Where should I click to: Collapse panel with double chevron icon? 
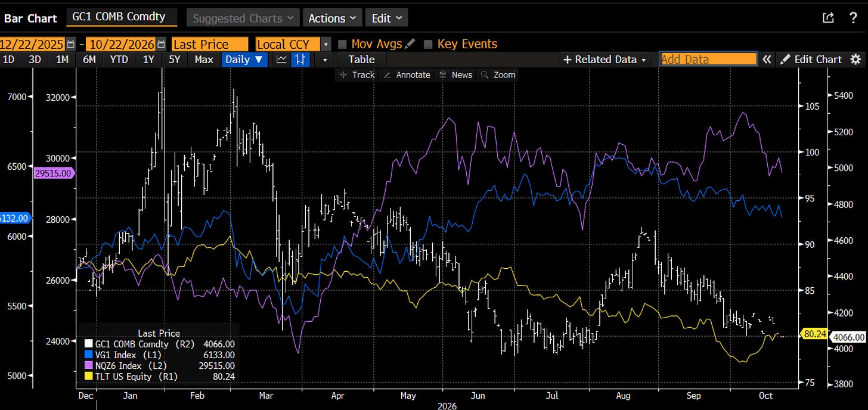(x=767, y=59)
